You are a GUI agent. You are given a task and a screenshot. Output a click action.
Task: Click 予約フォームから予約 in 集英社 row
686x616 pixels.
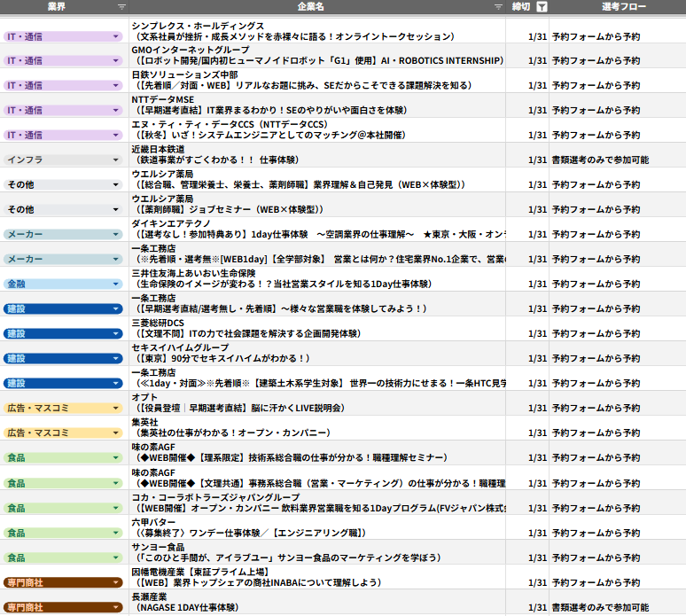[596, 433]
